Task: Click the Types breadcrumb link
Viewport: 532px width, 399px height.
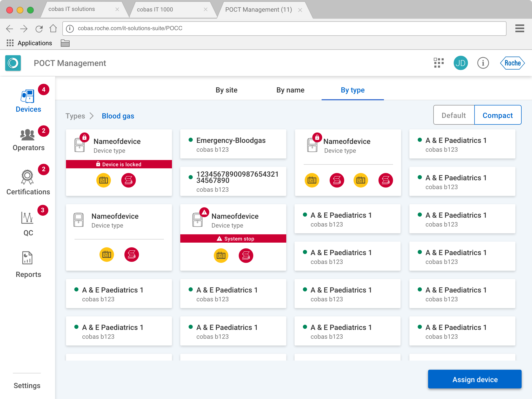Action: coord(75,116)
